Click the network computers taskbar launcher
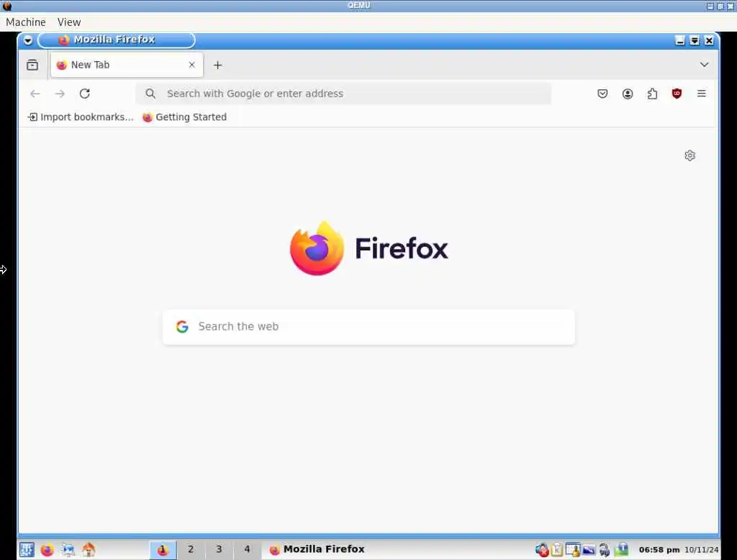The width and height of the screenshot is (737, 560). 68,549
